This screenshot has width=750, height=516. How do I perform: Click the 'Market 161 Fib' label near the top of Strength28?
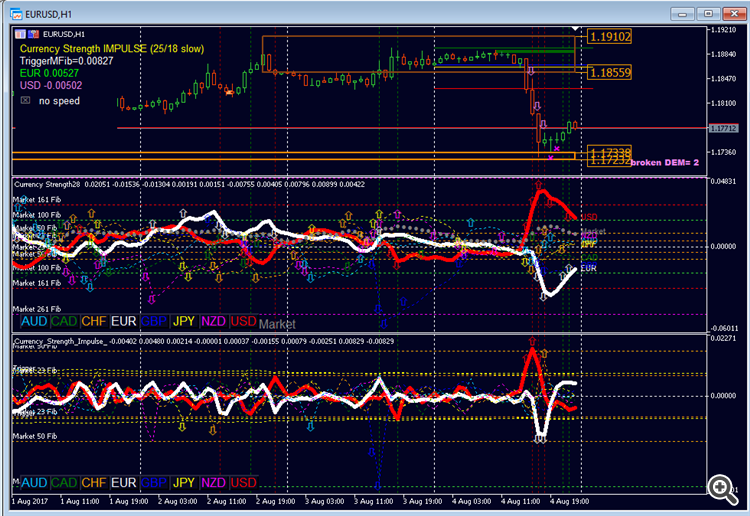pos(37,199)
